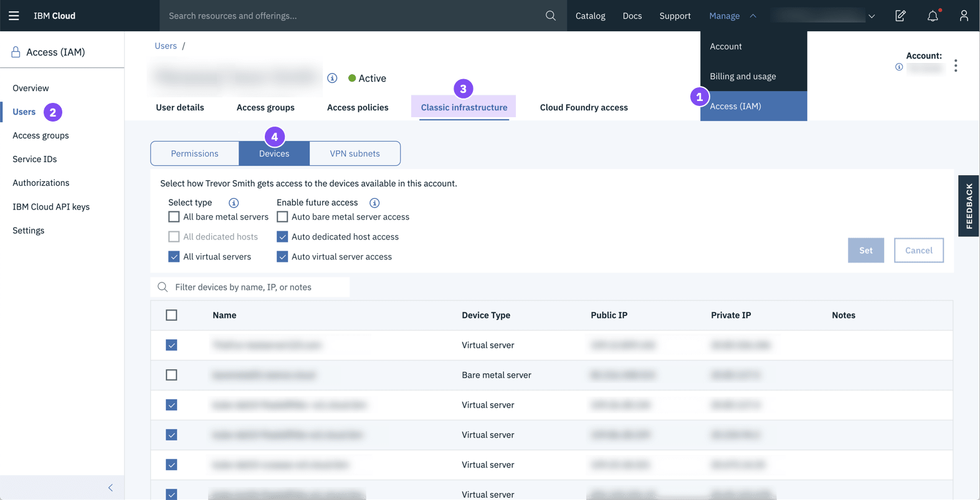Uncheck the All virtual servers checkbox
Image resolution: width=980 pixels, height=500 pixels.
[174, 257]
